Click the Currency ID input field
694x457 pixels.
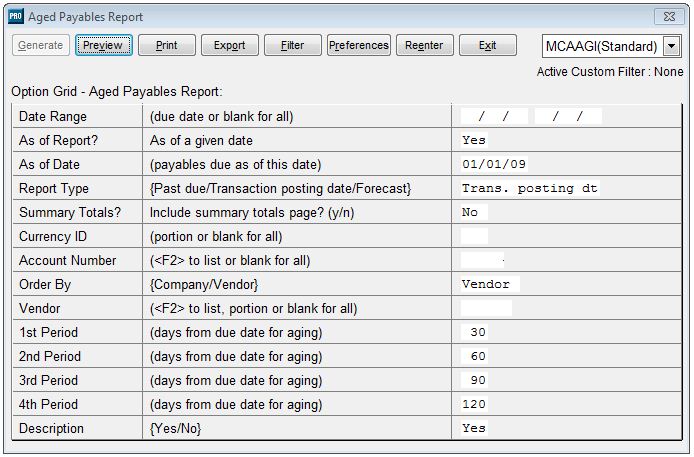click(x=474, y=236)
